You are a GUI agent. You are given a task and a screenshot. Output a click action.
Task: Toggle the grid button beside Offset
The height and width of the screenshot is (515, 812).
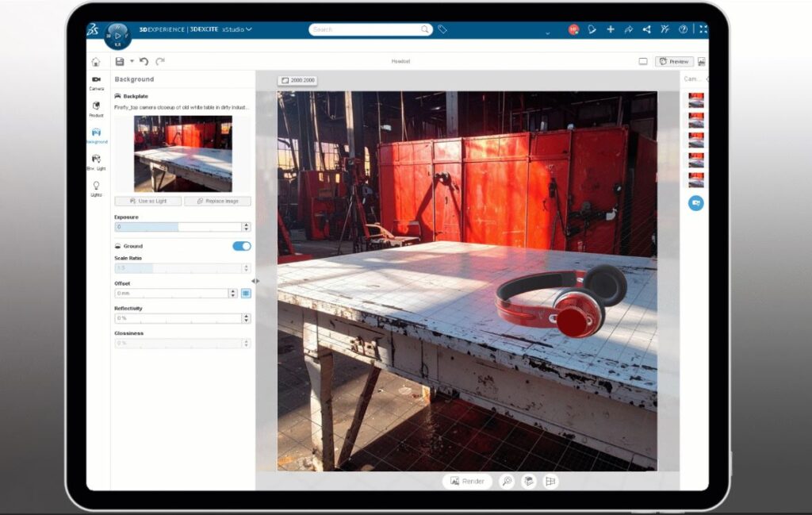[x=246, y=293]
